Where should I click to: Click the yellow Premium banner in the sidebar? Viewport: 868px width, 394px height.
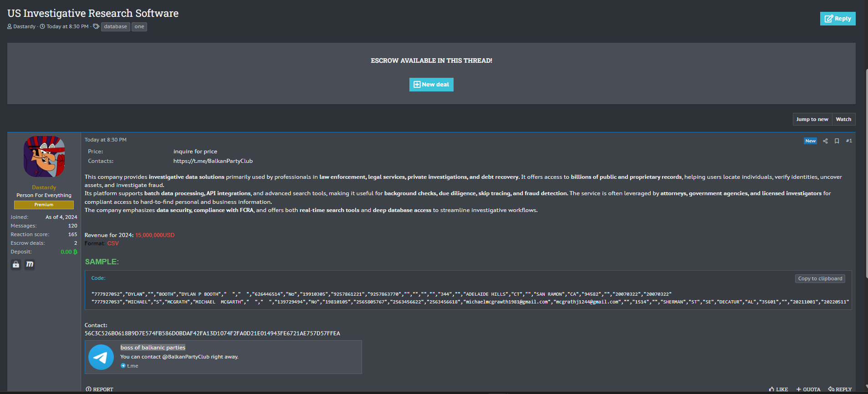[x=44, y=205]
